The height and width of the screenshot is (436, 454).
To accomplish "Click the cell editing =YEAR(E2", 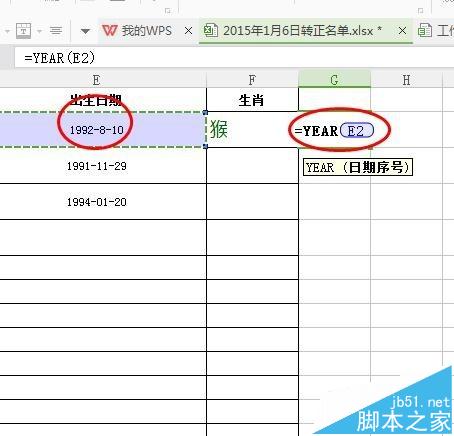I will pyautogui.click(x=334, y=130).
